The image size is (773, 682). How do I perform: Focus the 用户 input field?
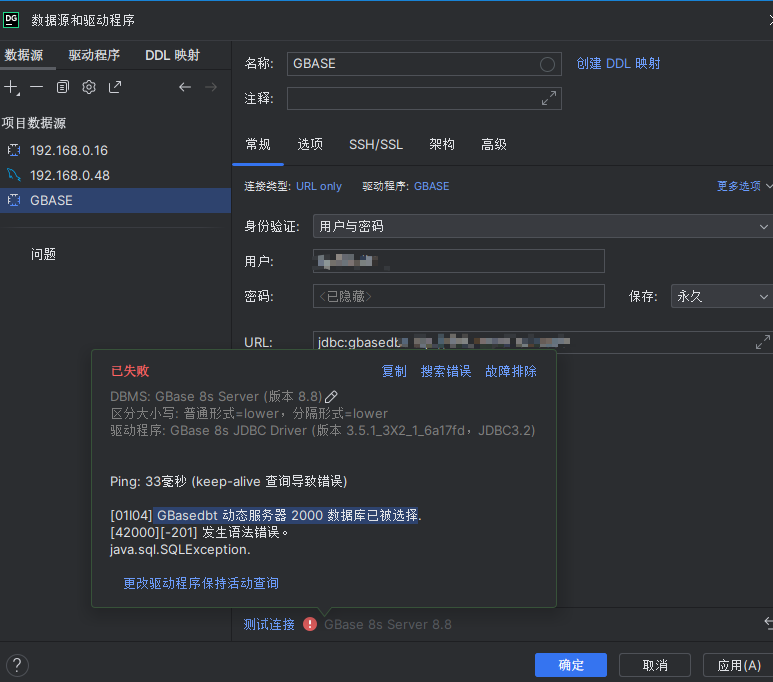pyautogui.click(x=458, y=261)
